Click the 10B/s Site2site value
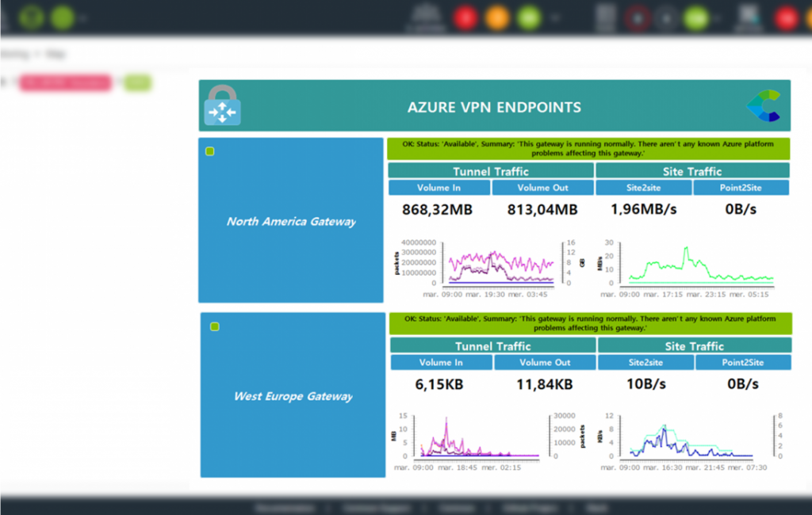Image resolution: width=812 pixels, height=515 pixels. point(646,384)
